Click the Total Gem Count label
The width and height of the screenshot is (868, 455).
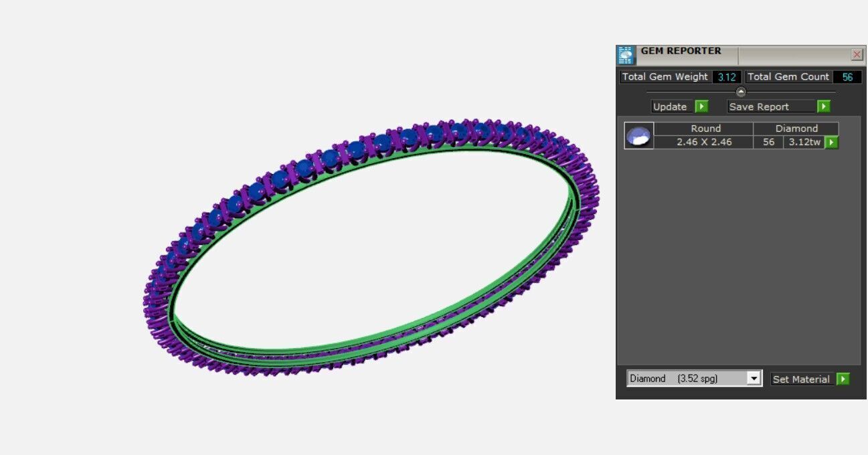[x=788, y=77]
